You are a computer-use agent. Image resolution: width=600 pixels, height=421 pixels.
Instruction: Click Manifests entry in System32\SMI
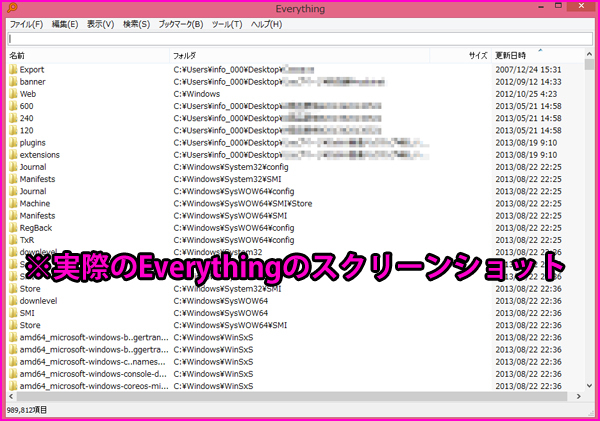click(x=37, y=179)
